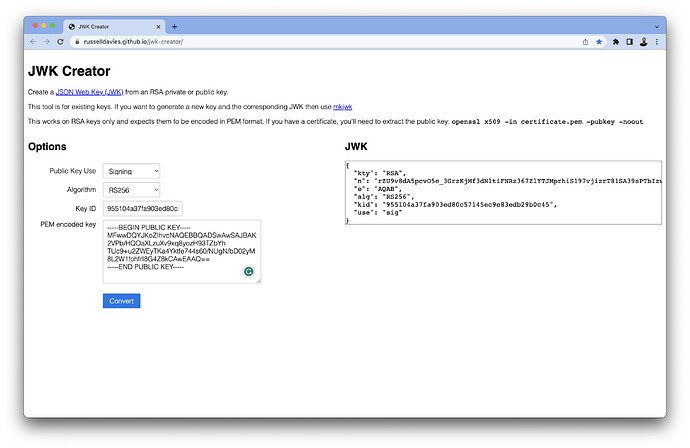The height and width of the screenshot is (448, 690).
Task: Click the "alg": "RS256" line in output
Action: [384, 197]
